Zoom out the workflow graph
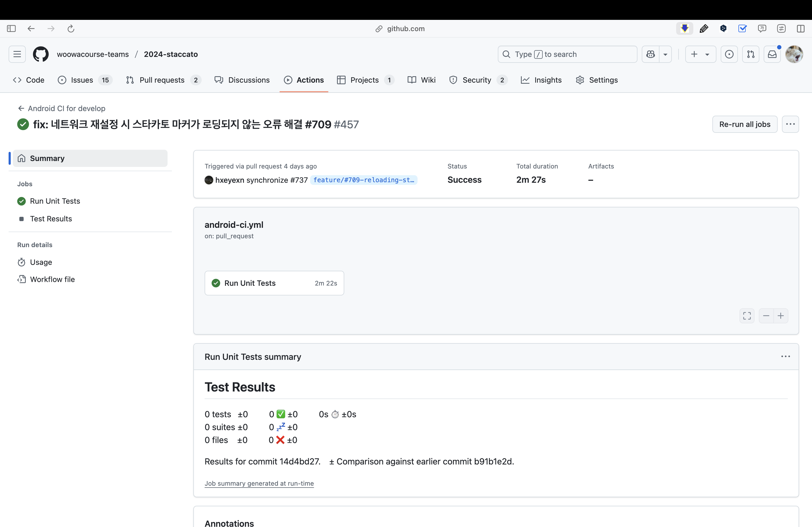 tap(766, 316)
